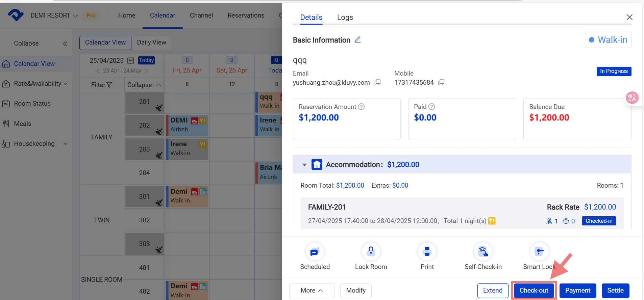This screenshot has height=300, width=644.
Task: Copy the mobile number with copy icon
Action: coord(441,82)
